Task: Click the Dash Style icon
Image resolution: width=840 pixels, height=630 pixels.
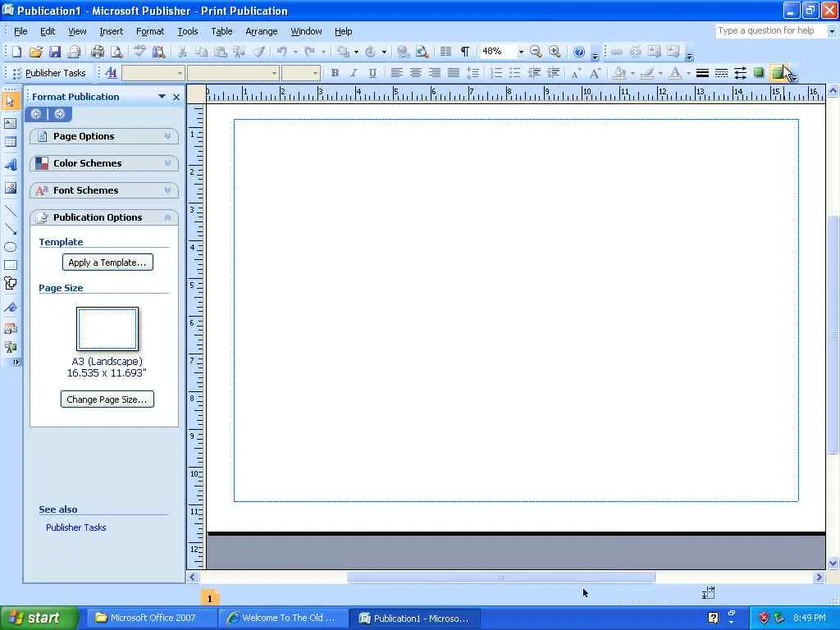Action: (722, 73)
